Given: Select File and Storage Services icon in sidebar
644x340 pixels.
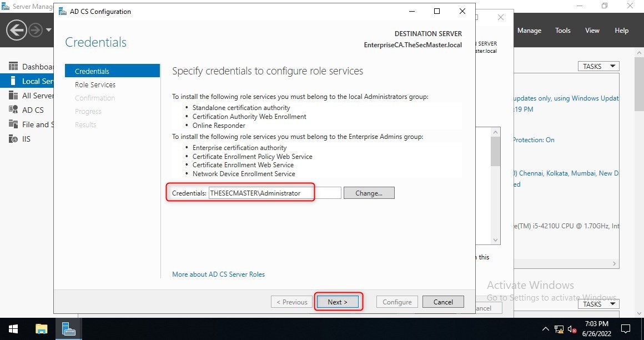Looking at the screenshot, I should (13, 124).
